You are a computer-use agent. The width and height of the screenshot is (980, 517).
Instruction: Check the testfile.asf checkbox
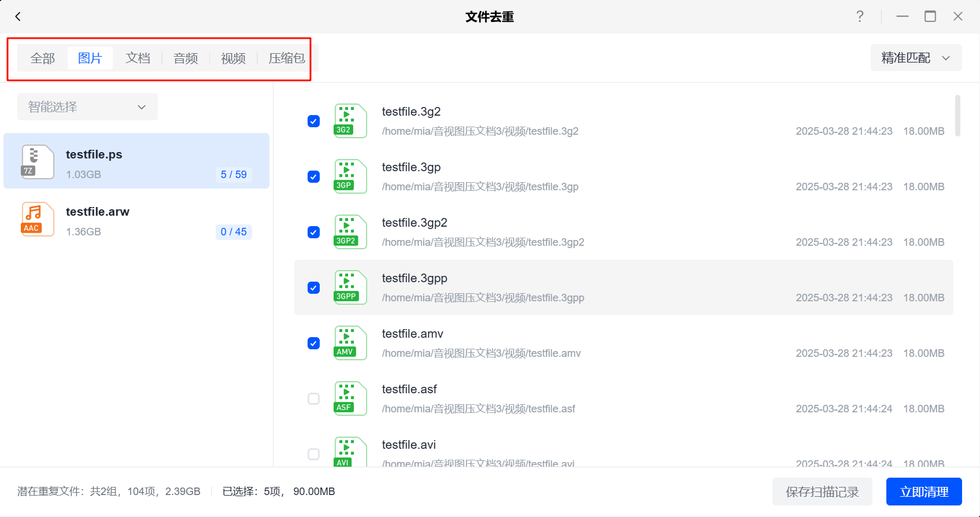pos(313,399)
